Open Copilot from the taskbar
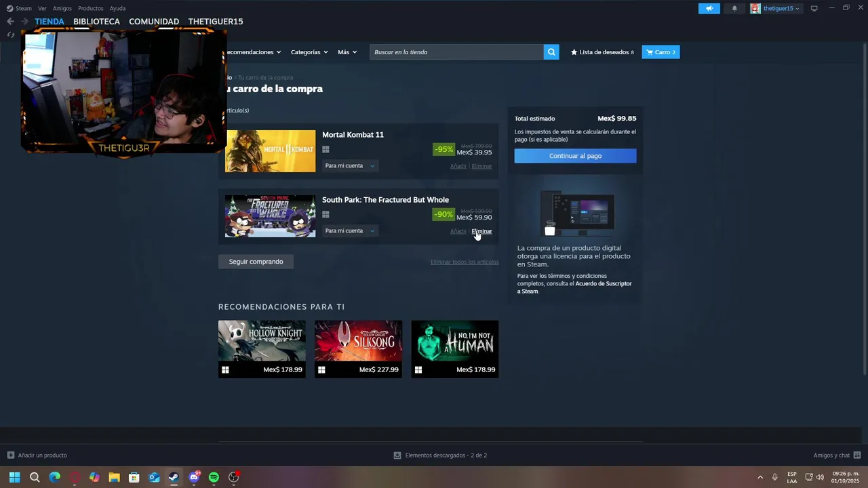Viewport: 868px width, 488px height. pyautogui.click(x=94, y=477)
